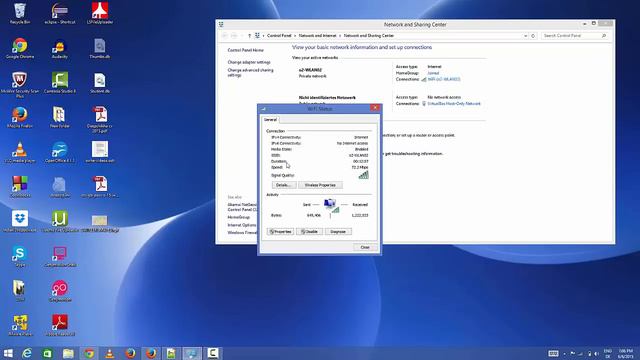This screenshot has height=360, width=640.
Task: Open Mozilla Firefox desktop shortcut
Action: click(x=20, y=118)
